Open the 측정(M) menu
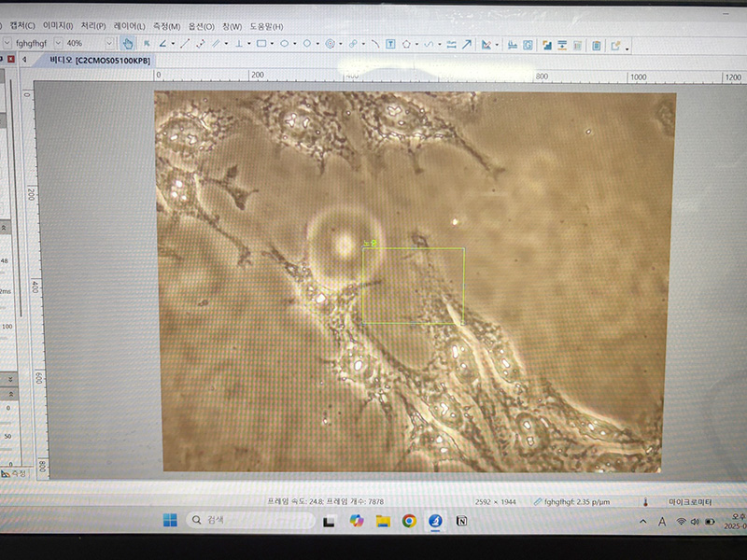The height and width of the screenshot is (560, 747). 166,26
